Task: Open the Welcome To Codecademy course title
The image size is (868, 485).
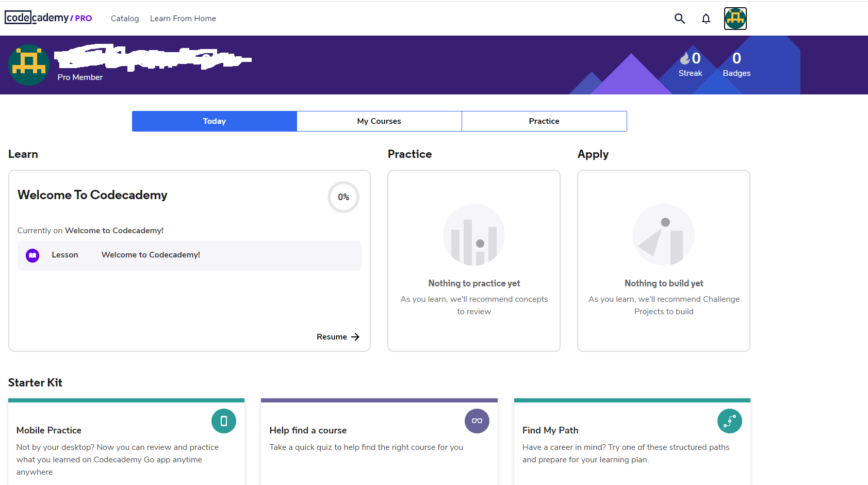Action: (92, 195)
